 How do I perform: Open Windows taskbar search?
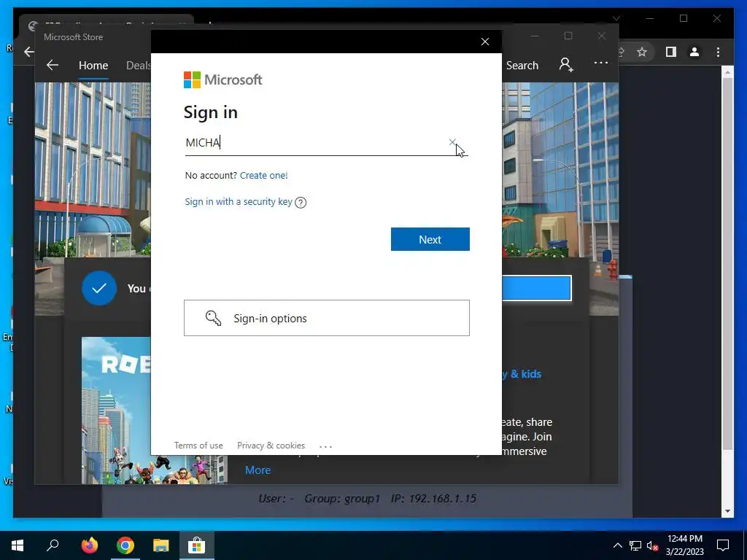coord(53,545)
